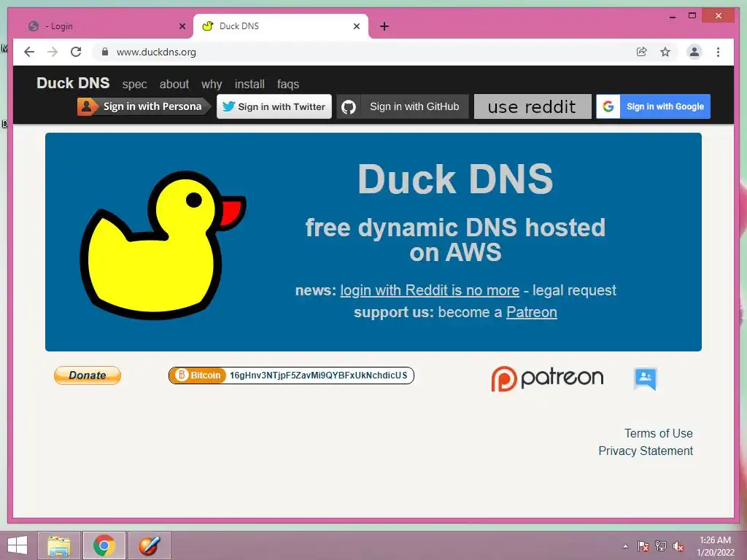Click the blue community group icon
The height and width of the screenshot is (560, 747).
[646, 378]
